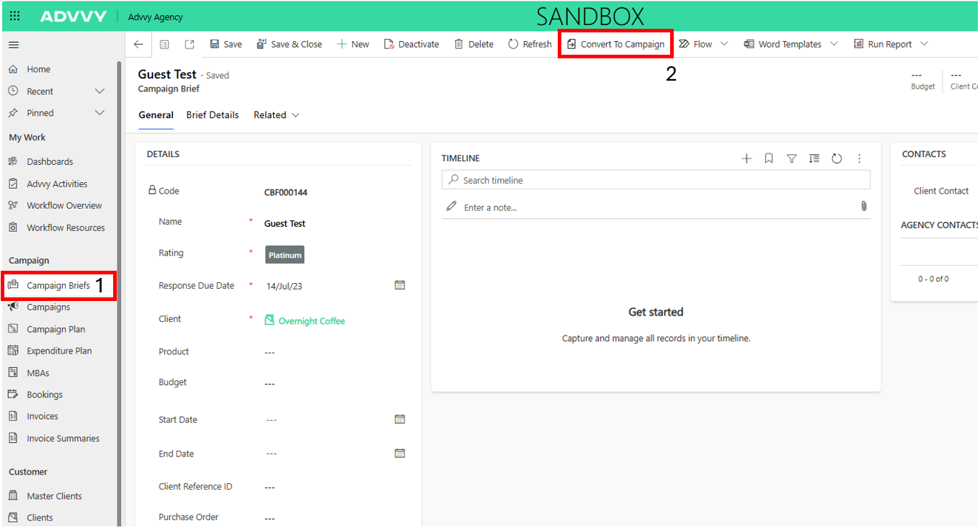The image size is (980, 530).
Task: Open the timeline filter icon
Action: point(791,158)
